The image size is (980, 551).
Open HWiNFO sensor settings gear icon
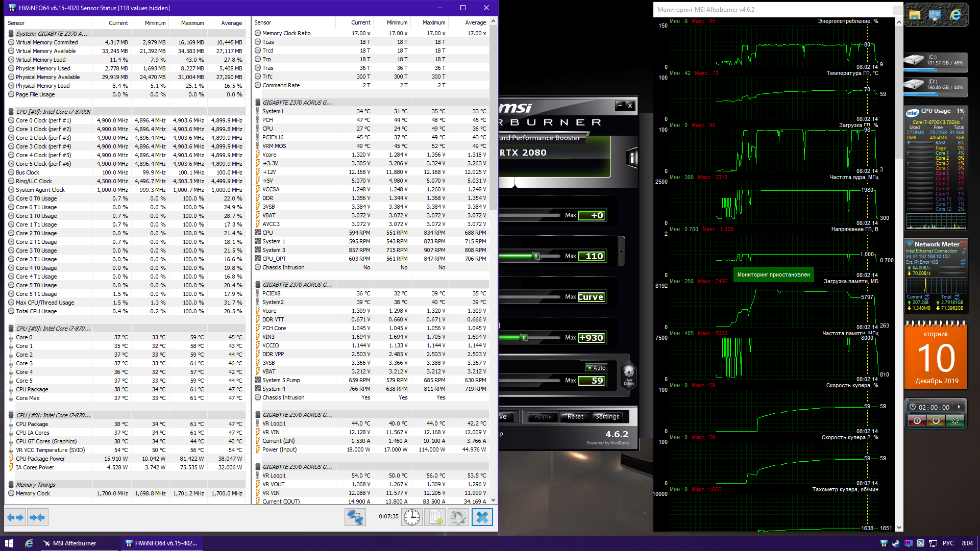(x=458, y=517)
